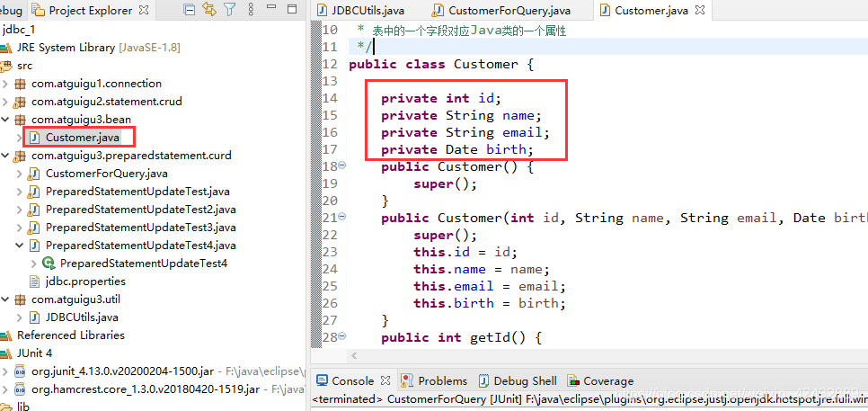This screenshot has width=868, height=411.
Task: Open the Problems tab
Action: click(x=435, y=380)
